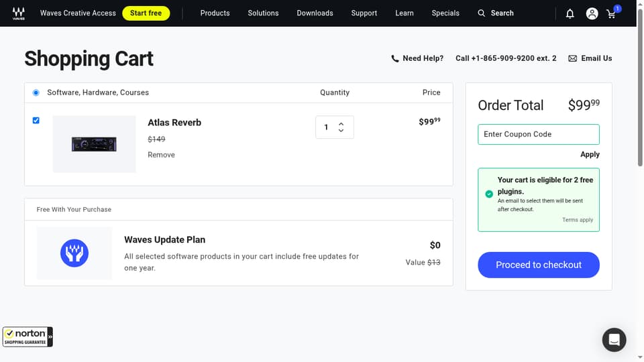Click the Email Us link

pos(596,58)
